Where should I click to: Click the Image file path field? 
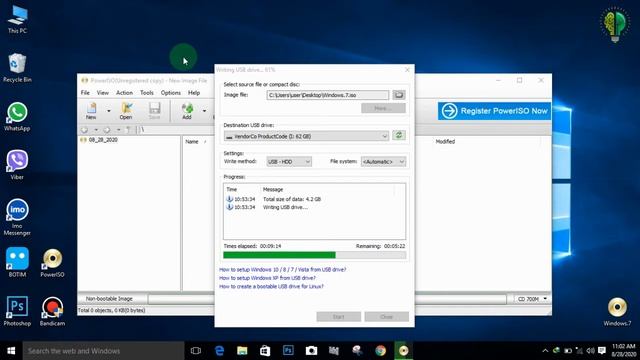[328, 95]
